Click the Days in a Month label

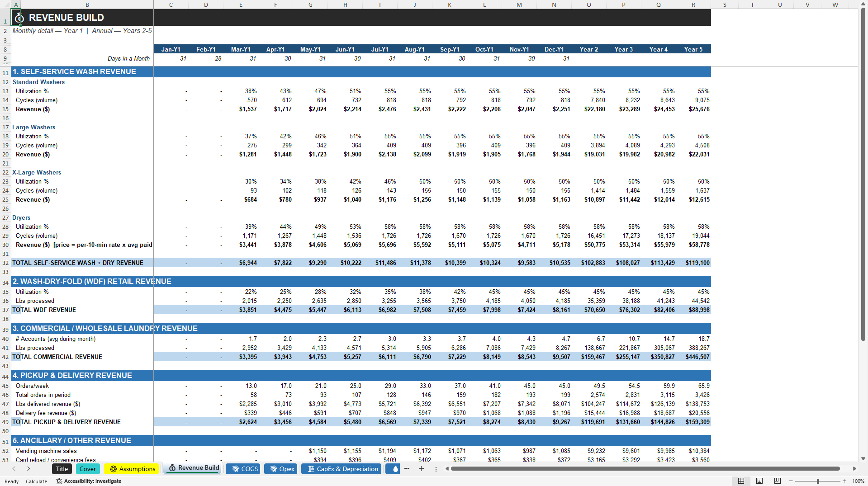(x=128, y=58)
